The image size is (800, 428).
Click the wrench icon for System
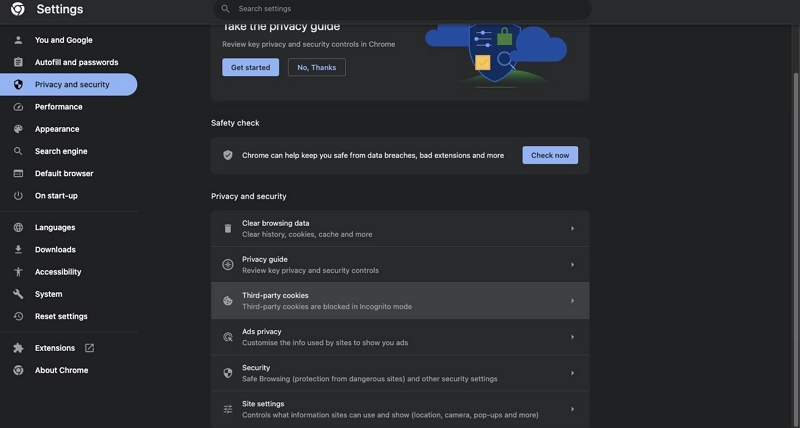tap(18, 294)
